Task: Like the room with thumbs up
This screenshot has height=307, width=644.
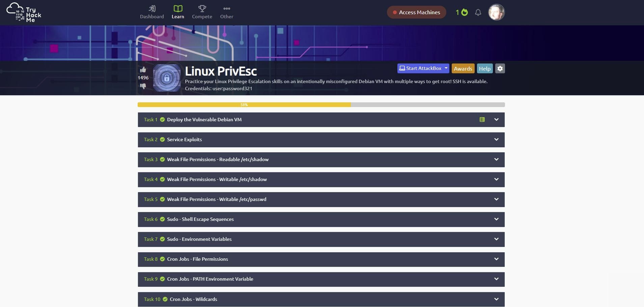Action: [x=143, y=70]
